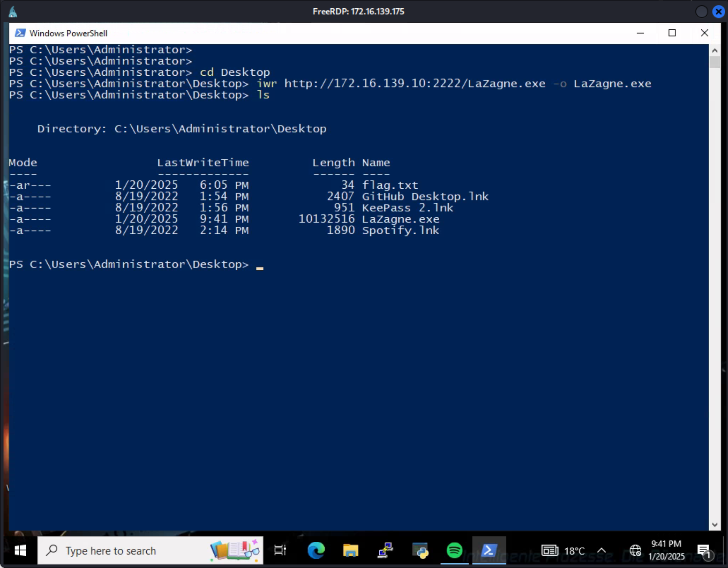Click the 1:54 PM write time
The height and width of the screenshot is (568, 728).
pyautogui.click(x=224, y=197)
